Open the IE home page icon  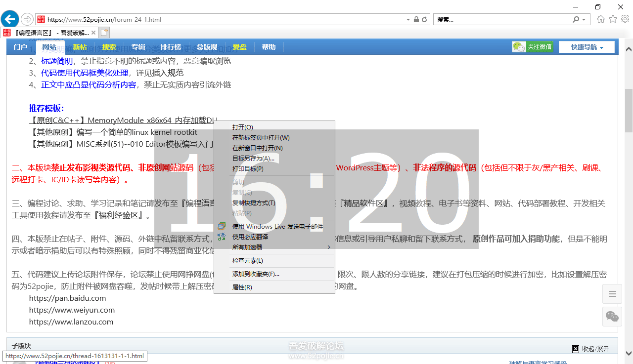pos(601,19)
